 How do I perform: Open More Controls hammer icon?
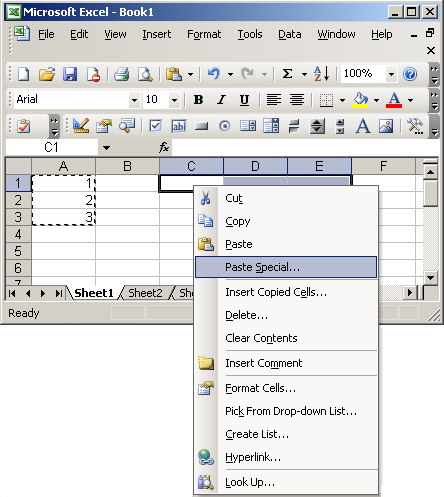click(x=415, y=126)
